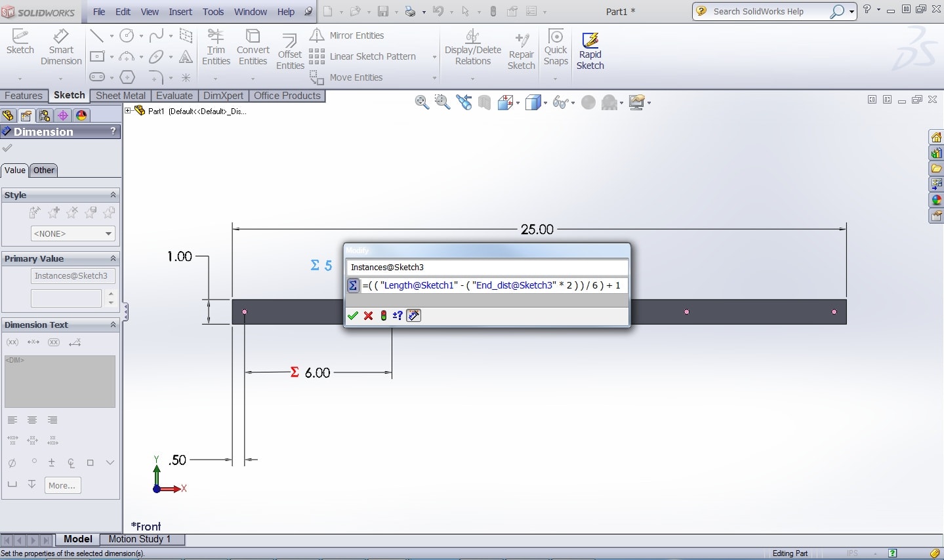Click Zoom to Area icon
The width and height of the screenshot is (944, 560).
coord(443,102)
